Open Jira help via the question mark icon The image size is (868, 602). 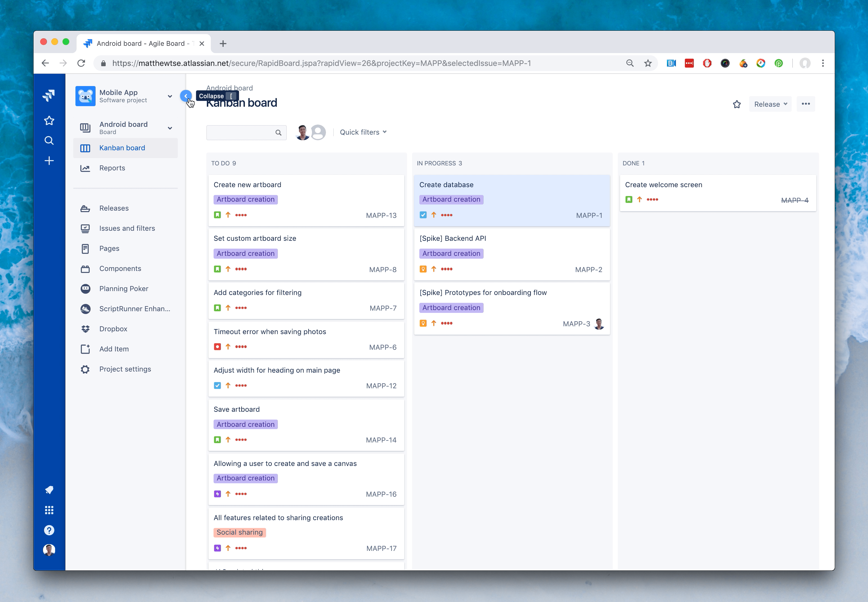tap(49, 530)
